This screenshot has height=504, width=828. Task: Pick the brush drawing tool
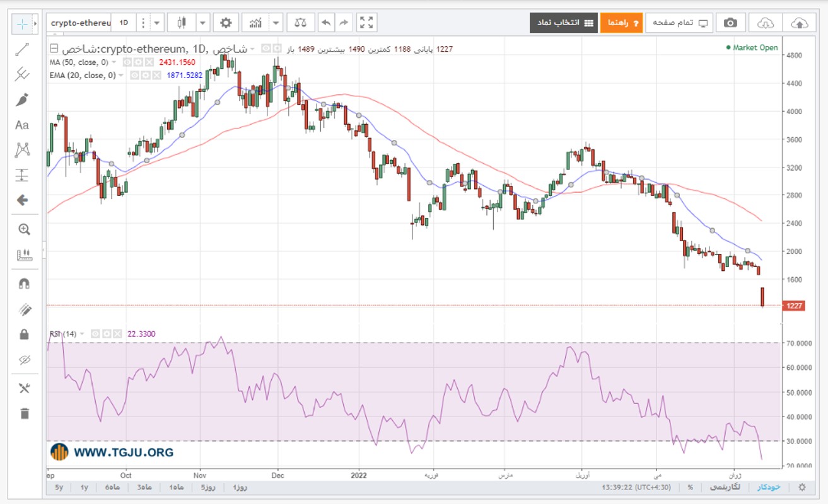click(22, 100)
